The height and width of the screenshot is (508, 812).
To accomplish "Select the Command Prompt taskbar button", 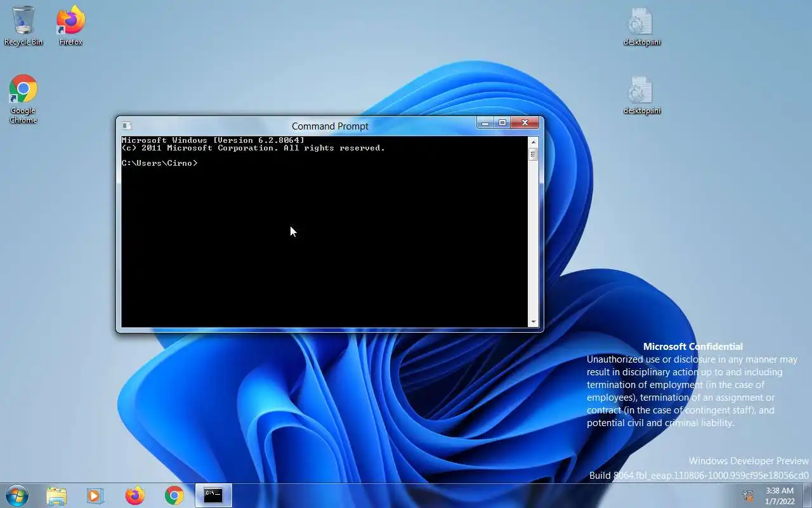I will pyautogui.click(x=213, y=496).
